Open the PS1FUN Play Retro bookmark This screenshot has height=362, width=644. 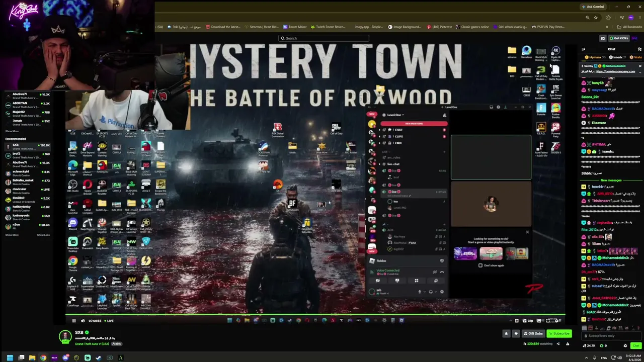pos(547,27)
